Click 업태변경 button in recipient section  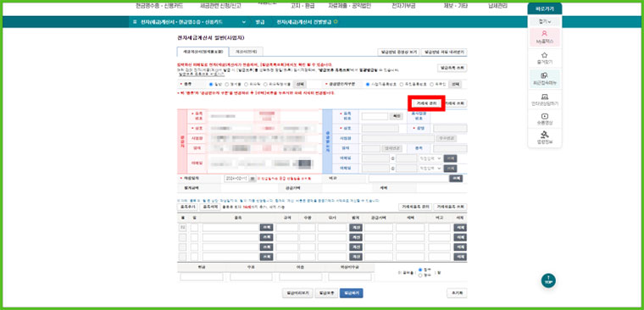click(x=391, y=148)
